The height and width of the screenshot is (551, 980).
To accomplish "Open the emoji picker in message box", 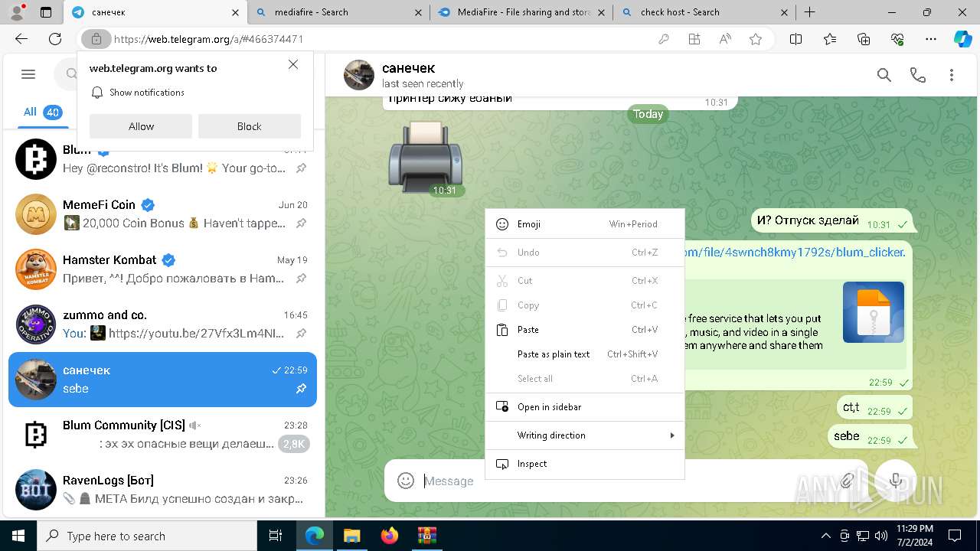I will 406,481.
